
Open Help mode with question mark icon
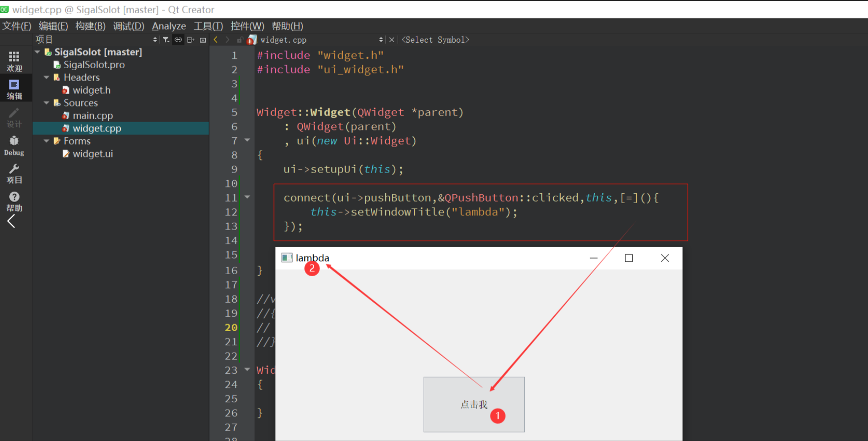[x=14, y=201]
